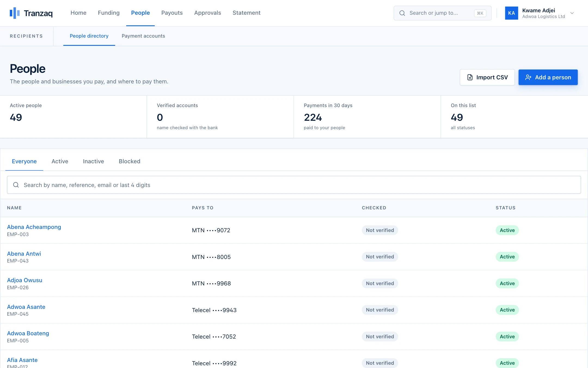Filter list by Inactive tab
Screen dimensions: 588x368
[x=93, y=161]
